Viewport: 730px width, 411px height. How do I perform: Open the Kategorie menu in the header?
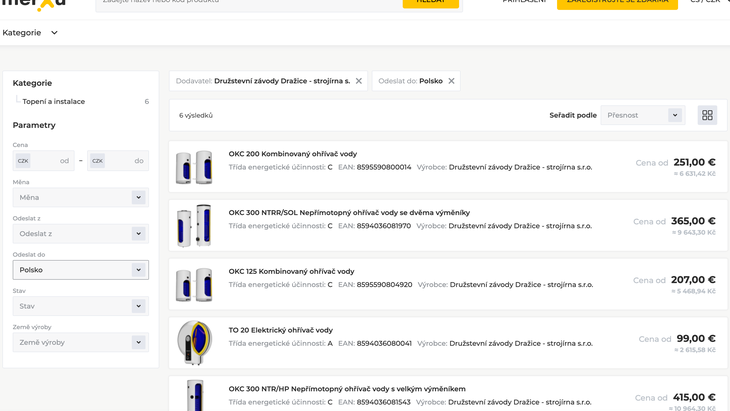pos(30,33)
